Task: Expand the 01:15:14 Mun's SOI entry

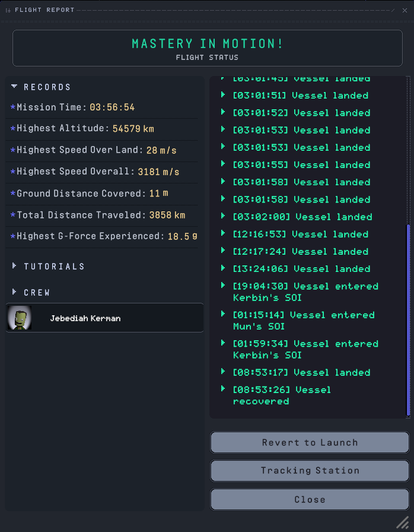Action: (224, 315)
